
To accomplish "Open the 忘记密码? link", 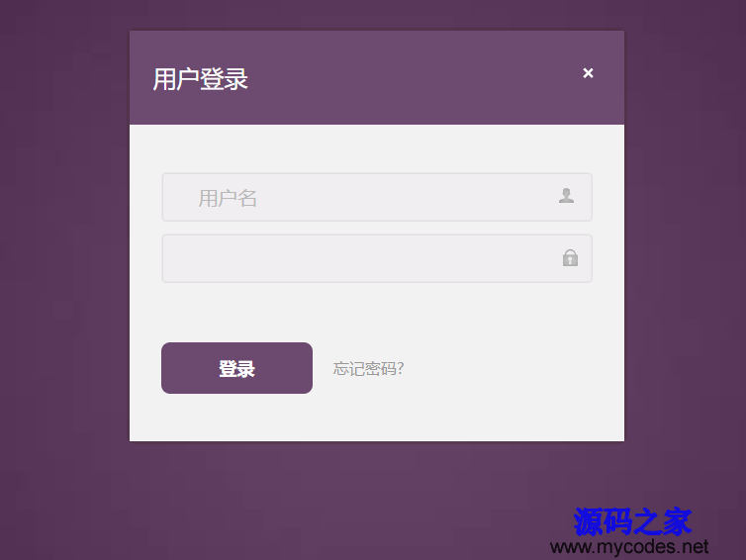I will point(368,368).
